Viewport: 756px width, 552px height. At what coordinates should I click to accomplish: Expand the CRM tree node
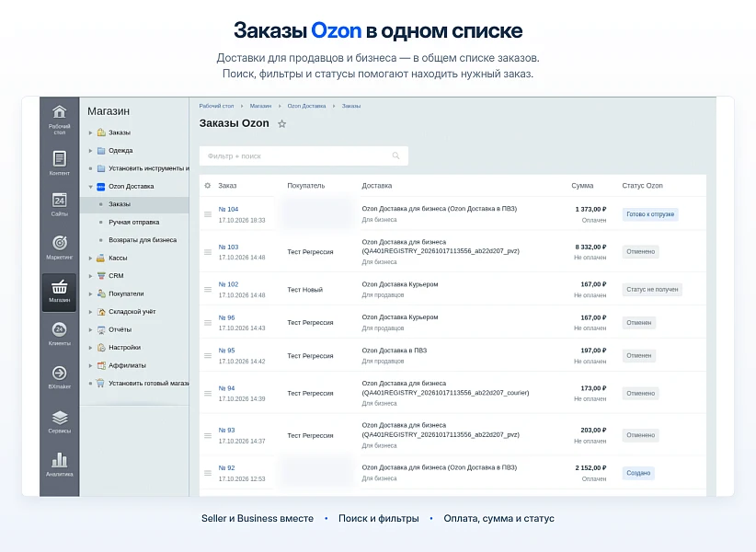(90, 276)
